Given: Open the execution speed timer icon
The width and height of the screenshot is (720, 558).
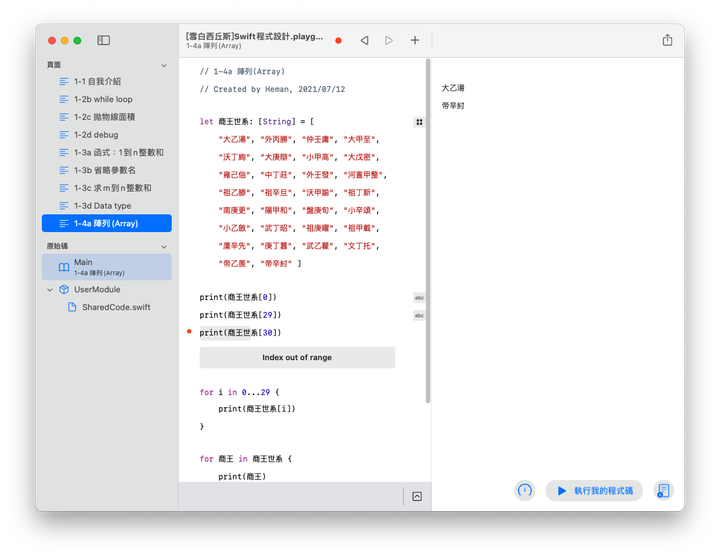Looking at the screenshot, I should pos(524,490).
